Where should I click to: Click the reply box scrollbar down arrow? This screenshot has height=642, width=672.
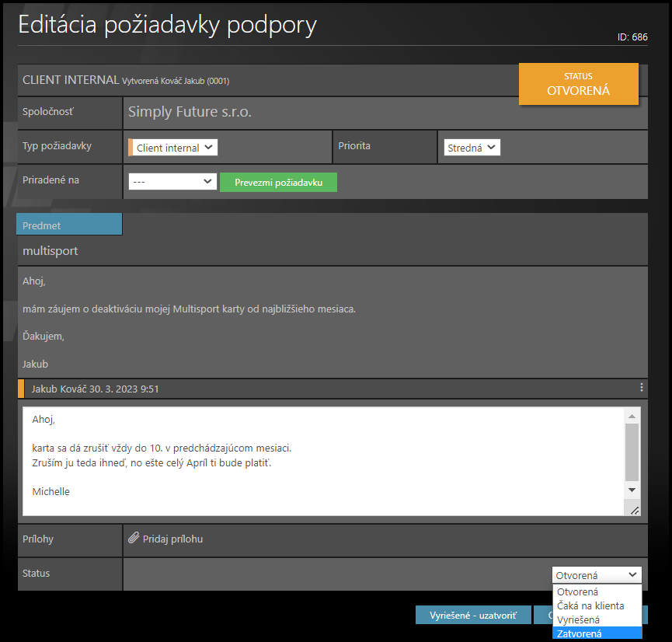point(632,490)
